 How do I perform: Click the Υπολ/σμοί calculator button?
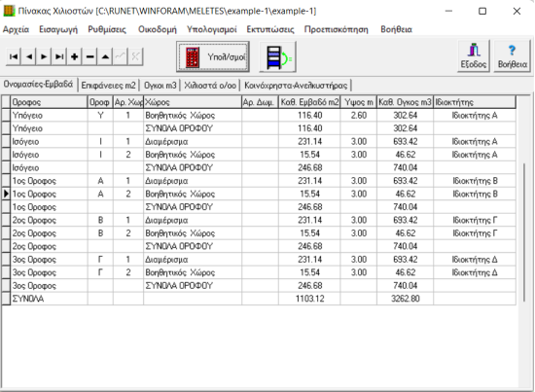tap(213, 56)
